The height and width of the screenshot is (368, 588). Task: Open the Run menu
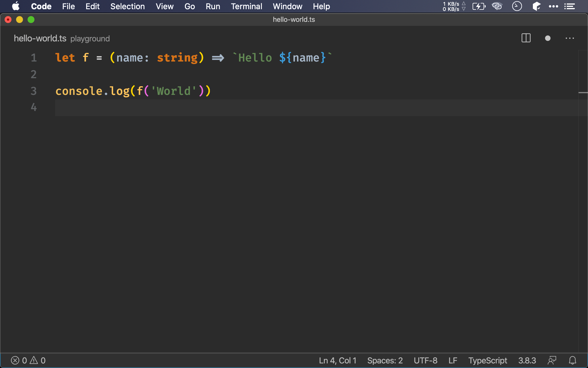point(213,6)
